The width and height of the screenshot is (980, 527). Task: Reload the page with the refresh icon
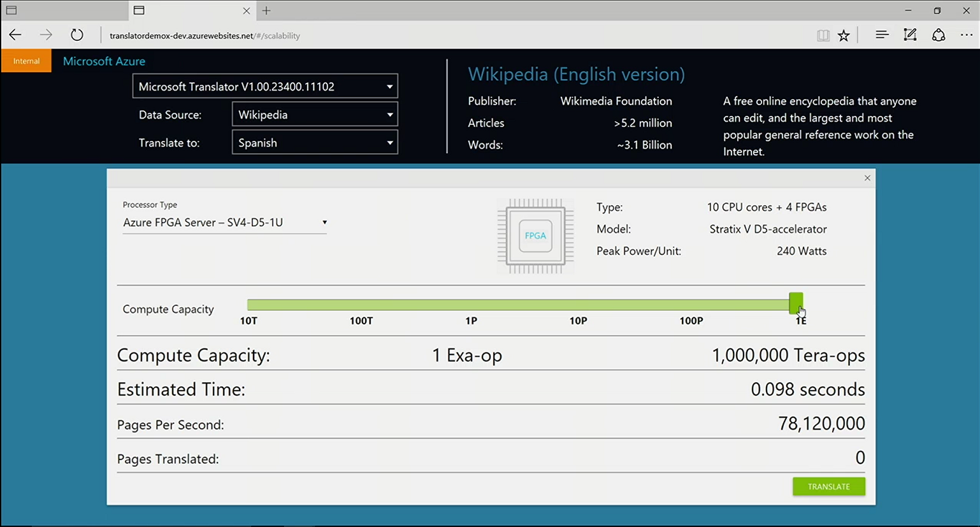pos(76,35)
